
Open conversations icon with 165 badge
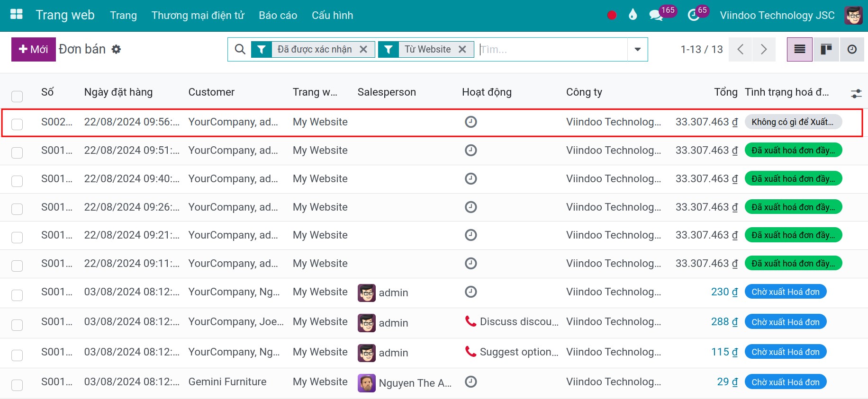656,15
